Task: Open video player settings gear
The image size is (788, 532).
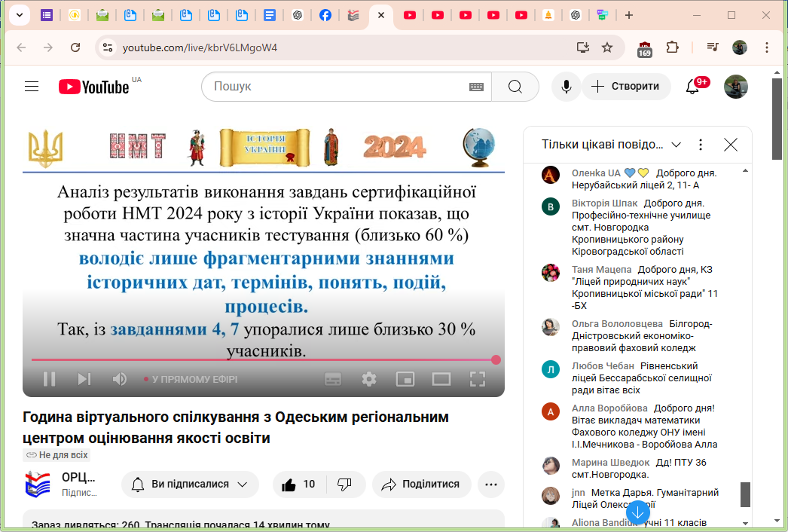Action: coord(369,379)
